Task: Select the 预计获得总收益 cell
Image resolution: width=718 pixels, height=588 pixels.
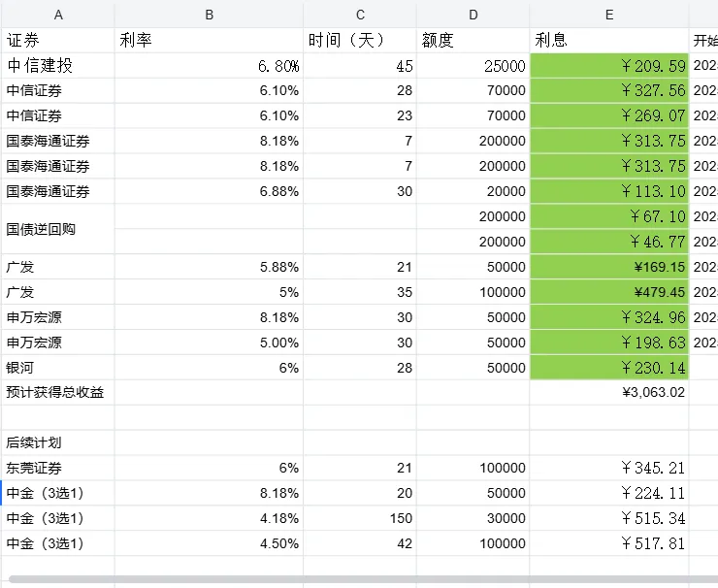Action: coord(58,392)
